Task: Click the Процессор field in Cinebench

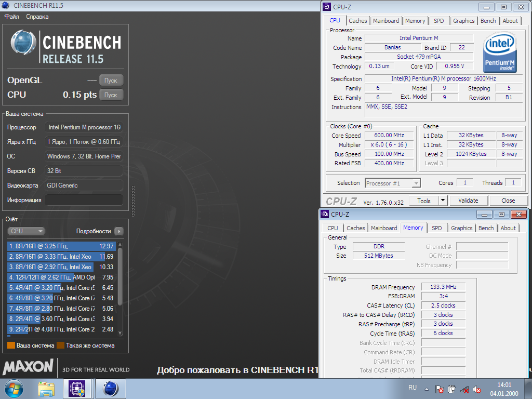Action: (84, 127)
